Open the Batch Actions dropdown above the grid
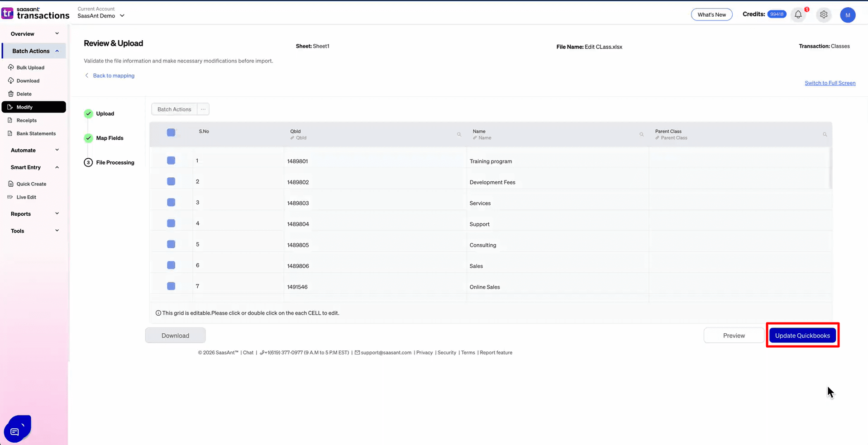Image resolution: width=868 pixels, height=445 pixels. (x=174, y=109)
